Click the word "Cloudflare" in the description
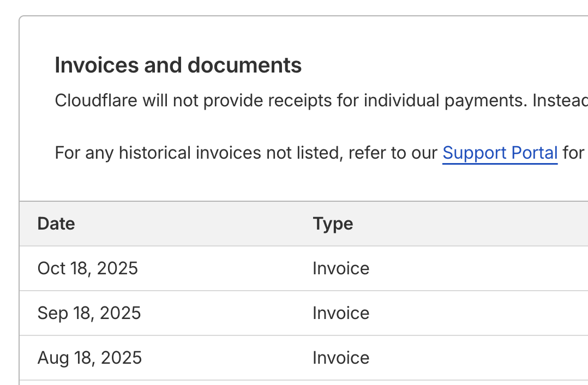The height and width of the screenshot is (385, 588). (x=95, y=101)
